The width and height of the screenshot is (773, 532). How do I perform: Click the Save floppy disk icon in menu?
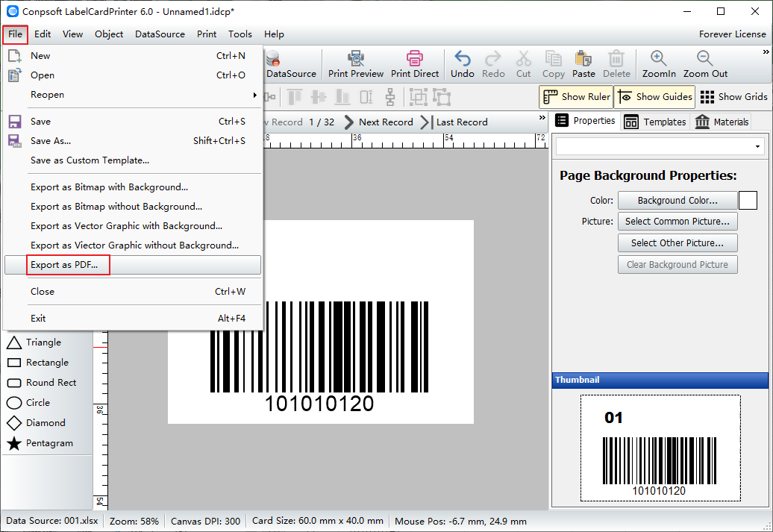click(15, 122)
